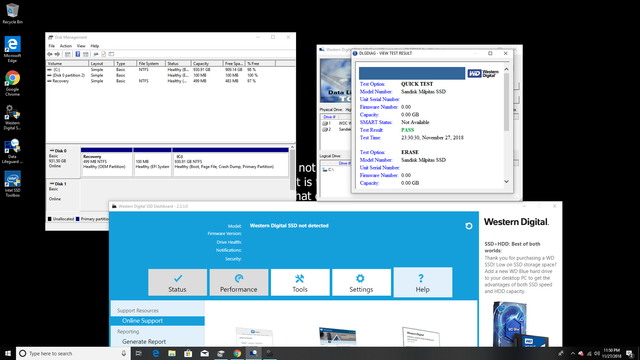Screen dimensions: 640x360
Task: Launch Microsoft Edge from the desktop
Action: [12, 49]
